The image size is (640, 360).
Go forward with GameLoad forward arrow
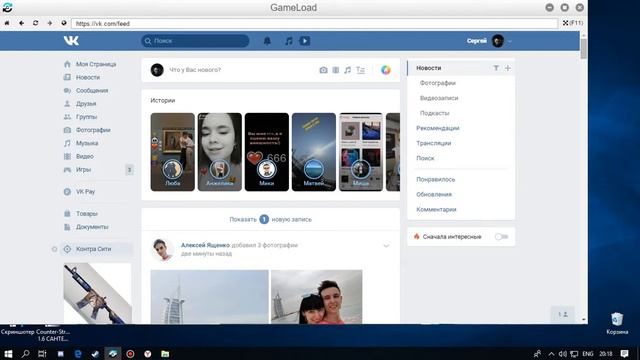point(49,23)
